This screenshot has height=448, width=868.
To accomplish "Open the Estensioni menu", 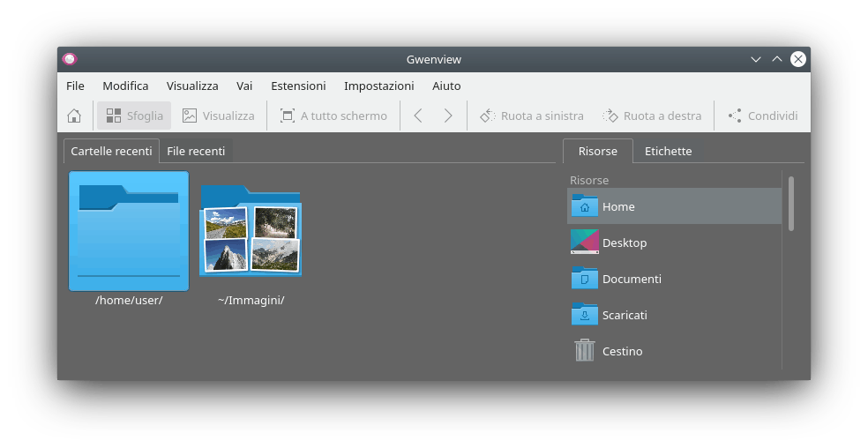I will 298,86.
